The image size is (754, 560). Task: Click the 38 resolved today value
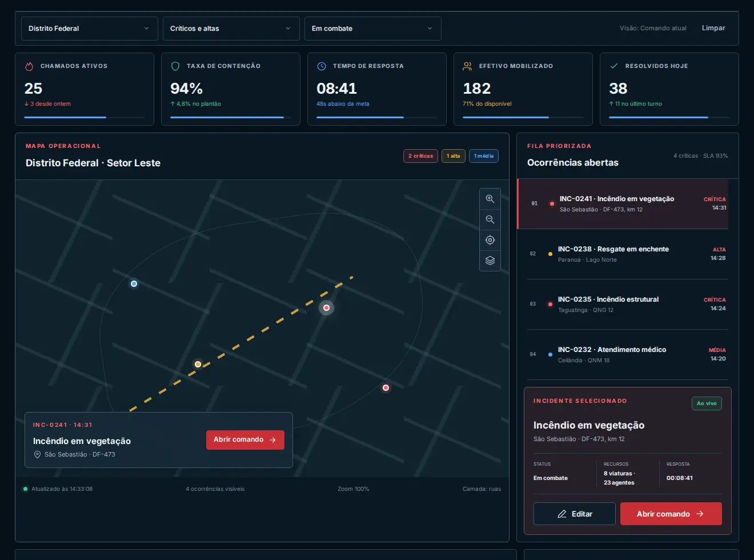pyautogui.click(x=618, y=89)
